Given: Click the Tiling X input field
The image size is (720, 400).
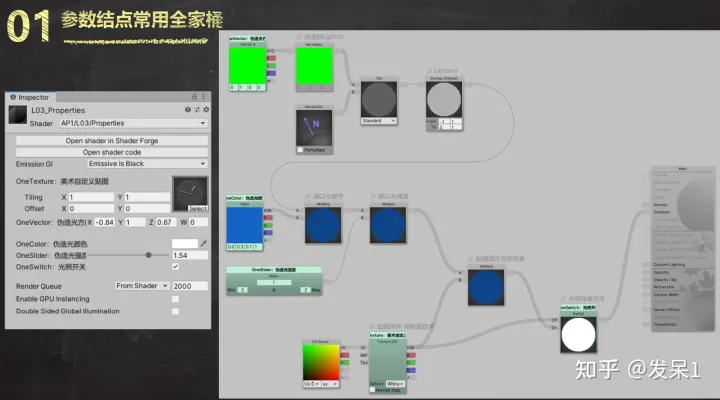Looking at the screenshot, I should pyautogui.click(x=91, y=197).
